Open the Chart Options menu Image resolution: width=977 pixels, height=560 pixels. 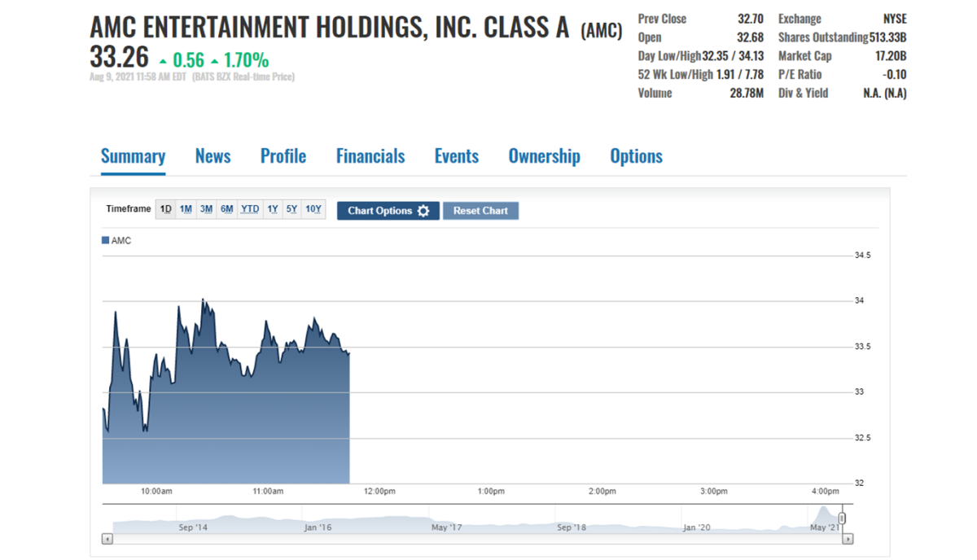[388, 211]
